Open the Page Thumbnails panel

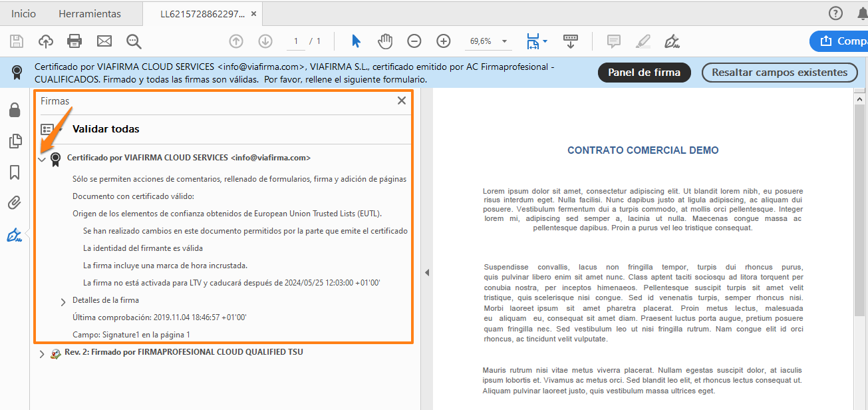pyautogui.click(x=15, y=140)
